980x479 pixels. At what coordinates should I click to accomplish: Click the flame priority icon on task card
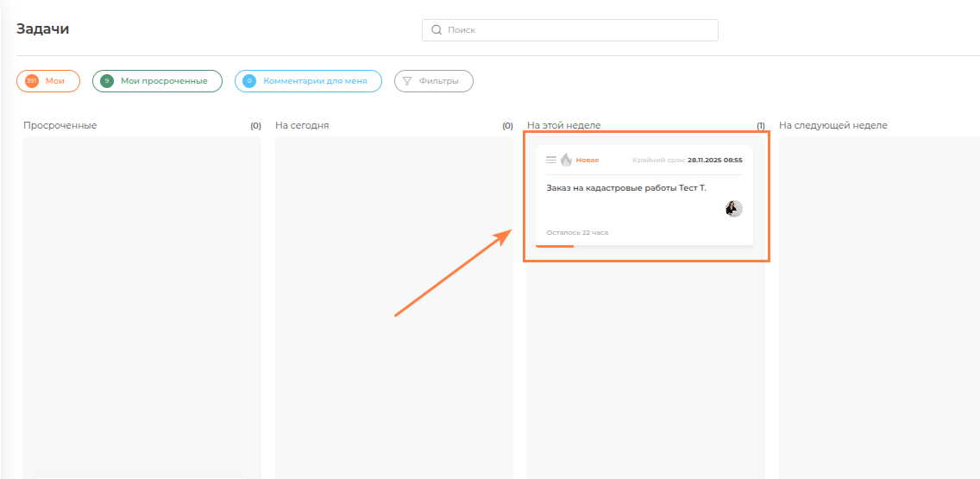coord(566,160)
